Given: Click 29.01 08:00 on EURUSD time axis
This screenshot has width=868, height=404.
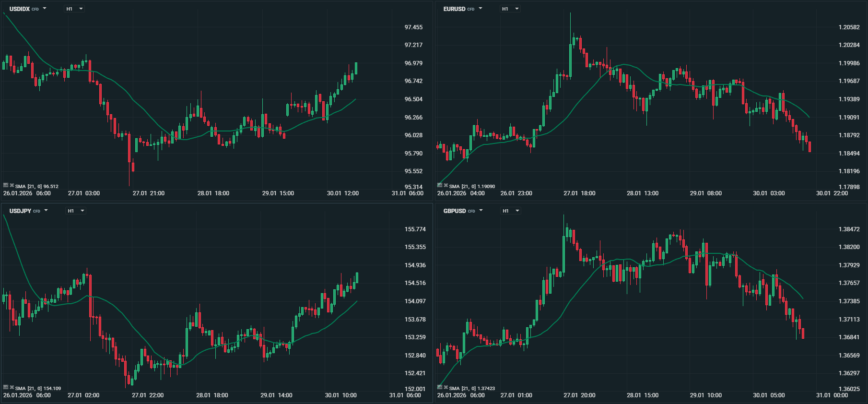Looking at the screenshot, I should pyautogui.click(x=705, y=193).
